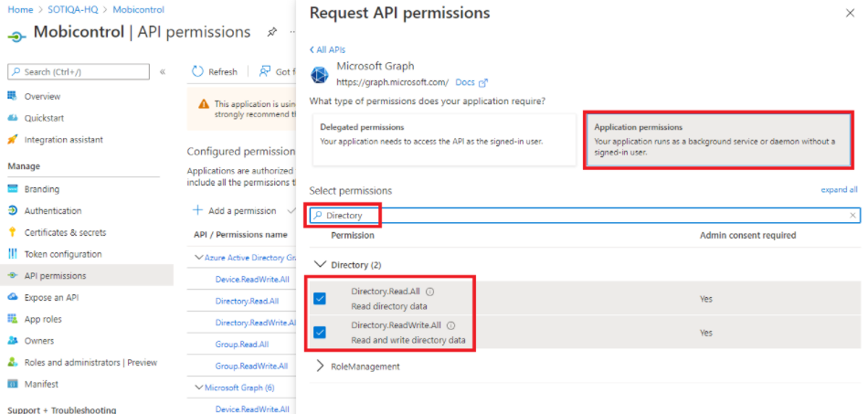Open the Certificates & secrets key icon item
Viewport: 868px width, 414px height.
click(13, 232)
